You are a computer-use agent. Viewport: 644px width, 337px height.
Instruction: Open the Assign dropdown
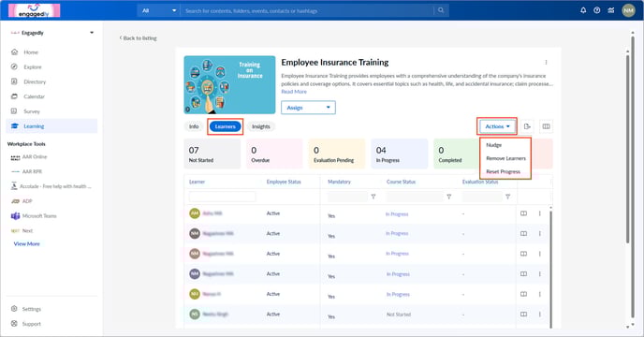click(x=308, y=108)
